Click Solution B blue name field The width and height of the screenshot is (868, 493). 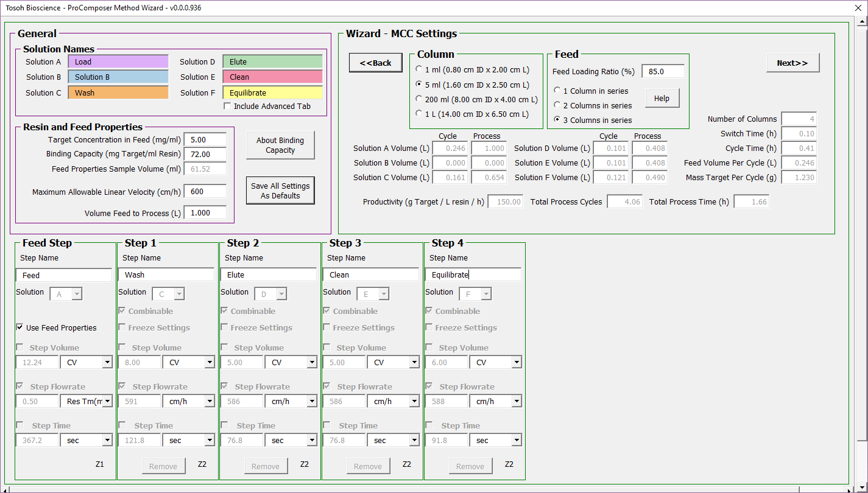click(x=118, y=77)
